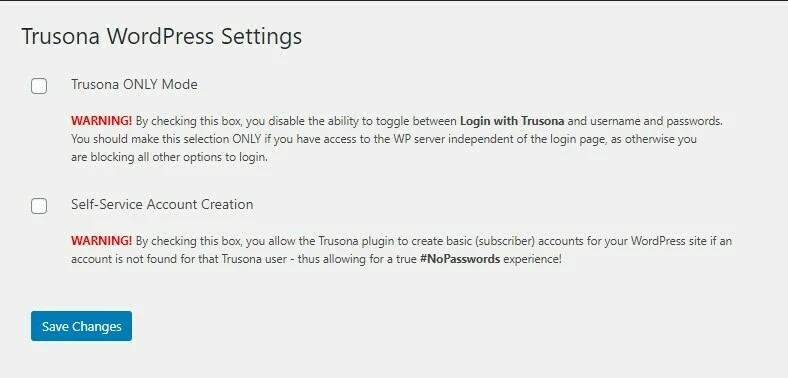Viewport: 788px width, 378px height.
Task: Click the line starting 'You should make this selection'
Action: pos(383,139)
